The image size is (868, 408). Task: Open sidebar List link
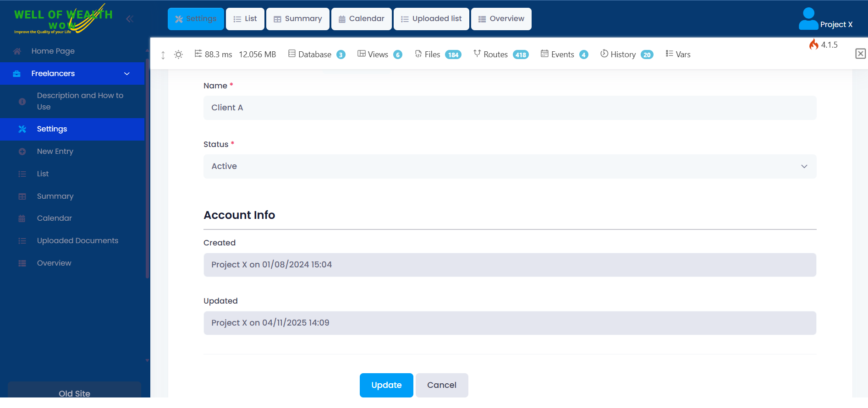tap(72, 174)
